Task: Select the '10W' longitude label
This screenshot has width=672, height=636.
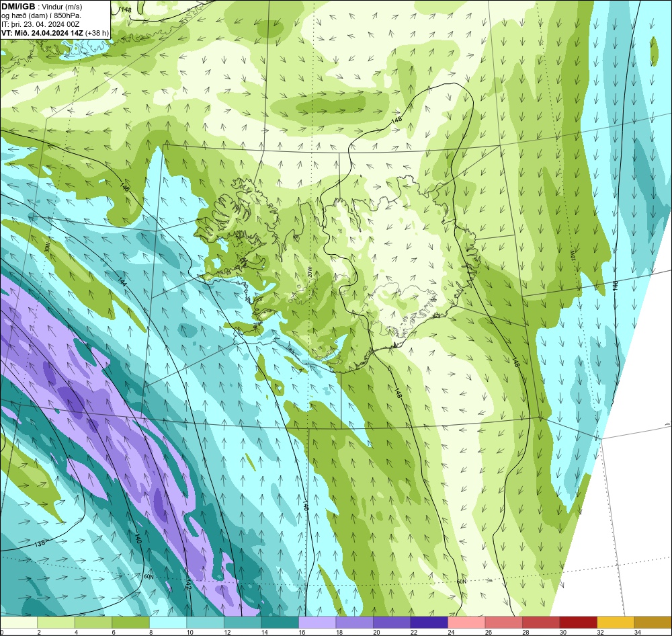Action: pos(573,256)
